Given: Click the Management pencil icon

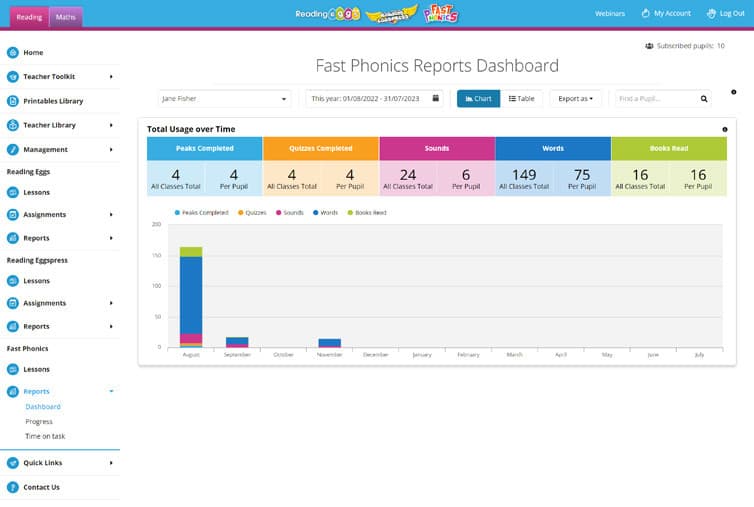Looking at the screenshot, I should [13, 150].
